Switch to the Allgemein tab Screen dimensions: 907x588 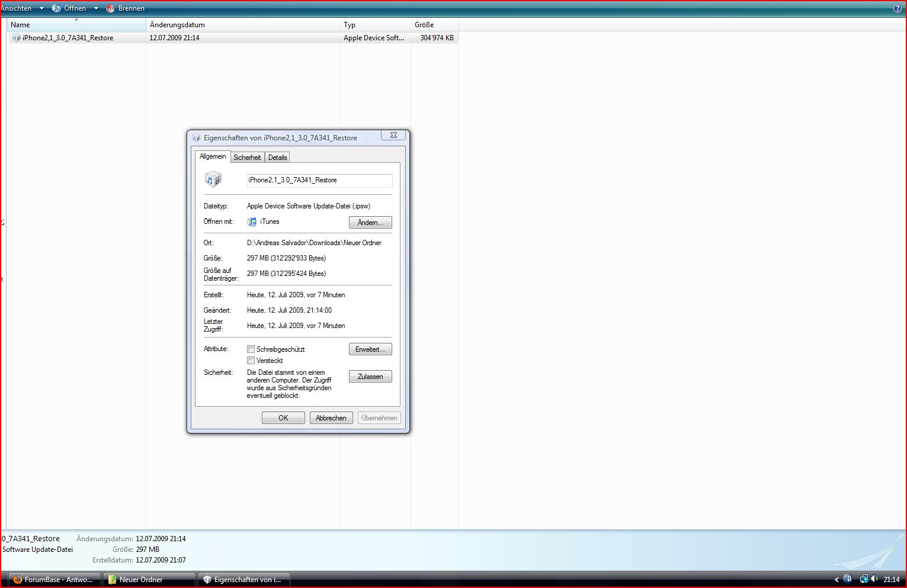pos(213,156)
